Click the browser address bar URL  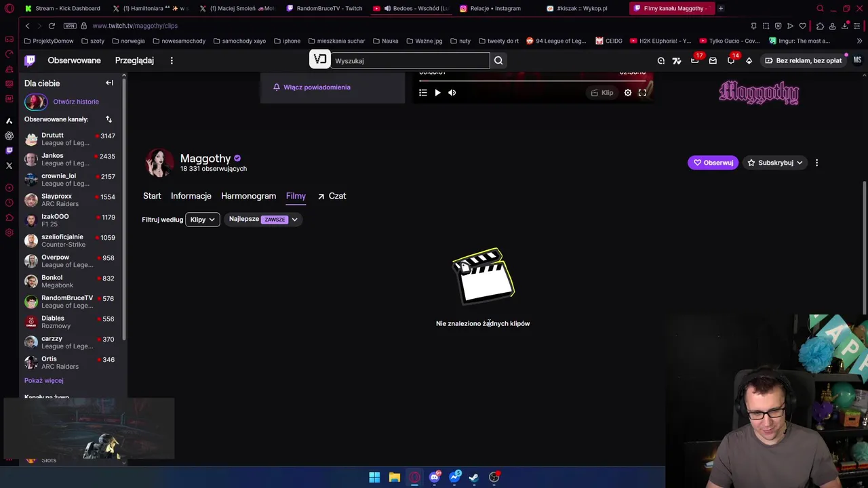pyautogui.click(x=135, y=26)
